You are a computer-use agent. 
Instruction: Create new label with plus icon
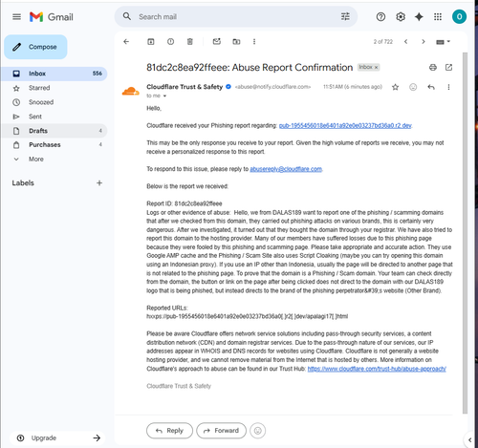coord(99,182)
